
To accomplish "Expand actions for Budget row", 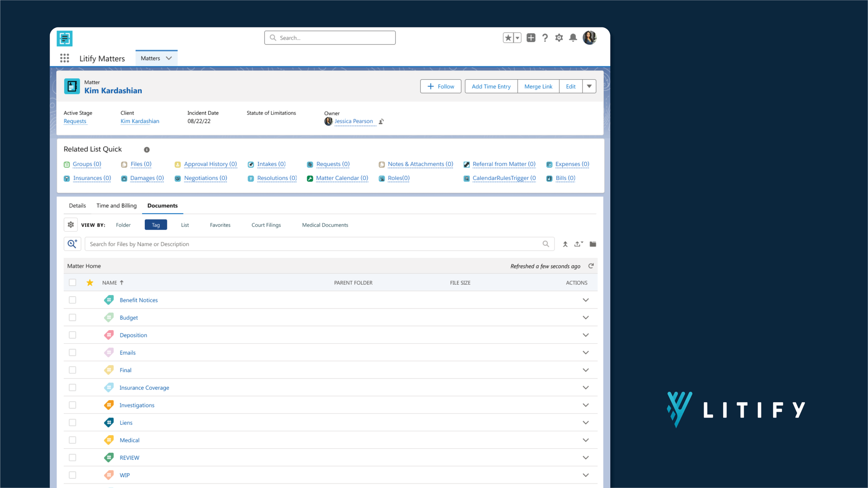I will pos(586,318).
